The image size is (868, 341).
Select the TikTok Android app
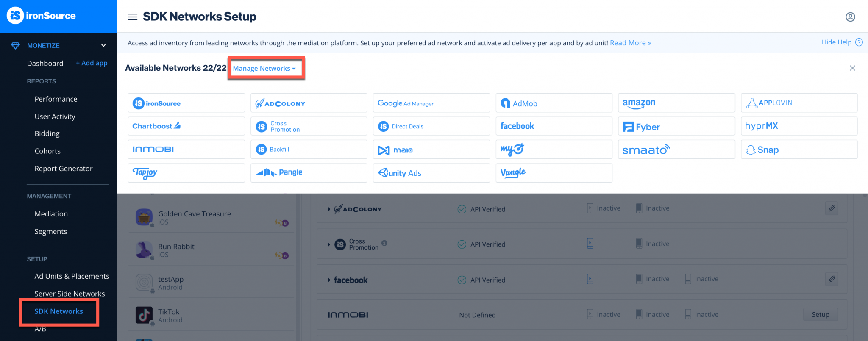pos(211,314)
